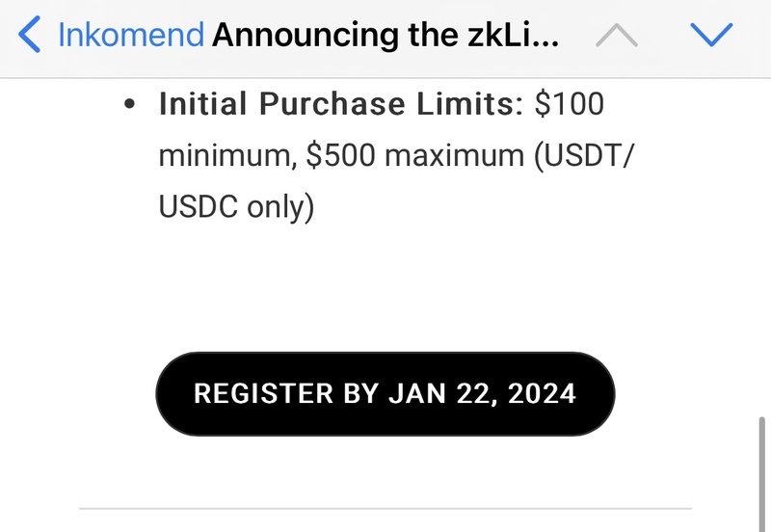Tap the 'USDC only)' line of text
771x532 pixels.
click(236, 208)
